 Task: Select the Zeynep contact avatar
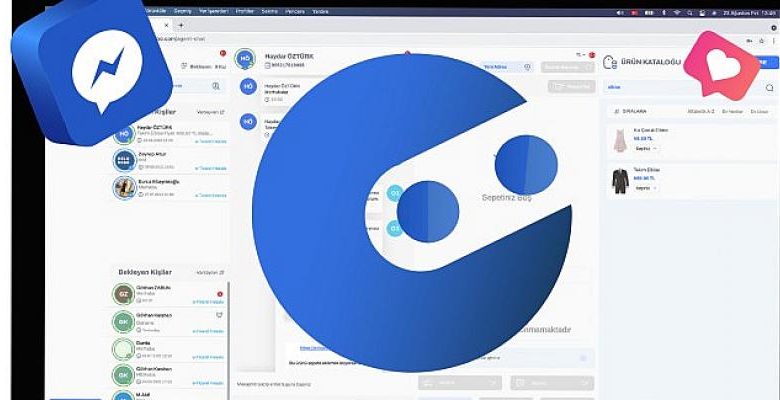click(124, 160)
